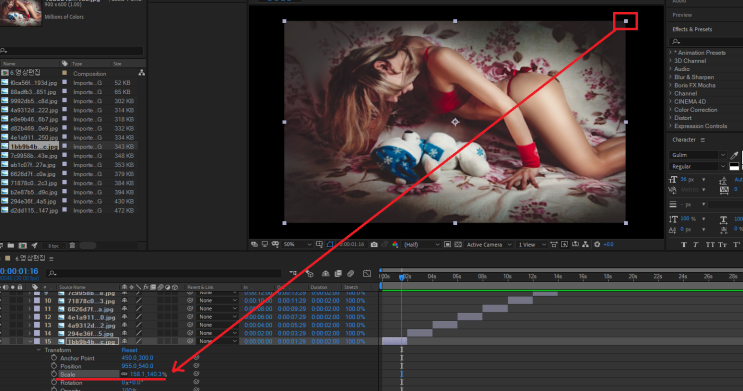Open the Character panel tab

[684, 140]
